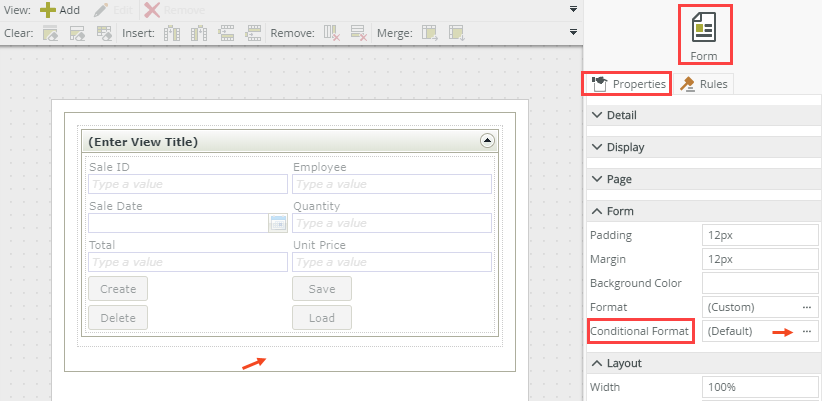The width and height of the screenshot is (822, 401).
Task: Click the Edit view pencil icon
Action: (x=101, y=10)
